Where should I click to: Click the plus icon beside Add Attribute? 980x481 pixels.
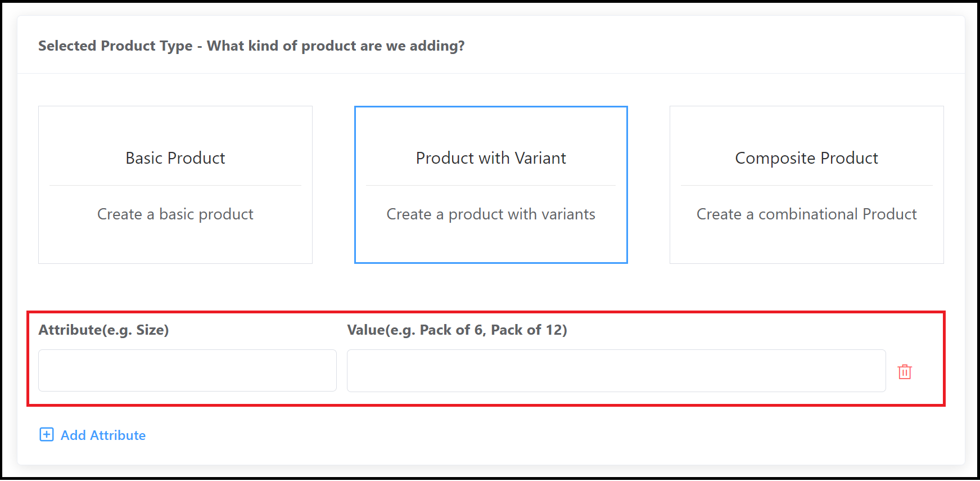tap(46, 435)
